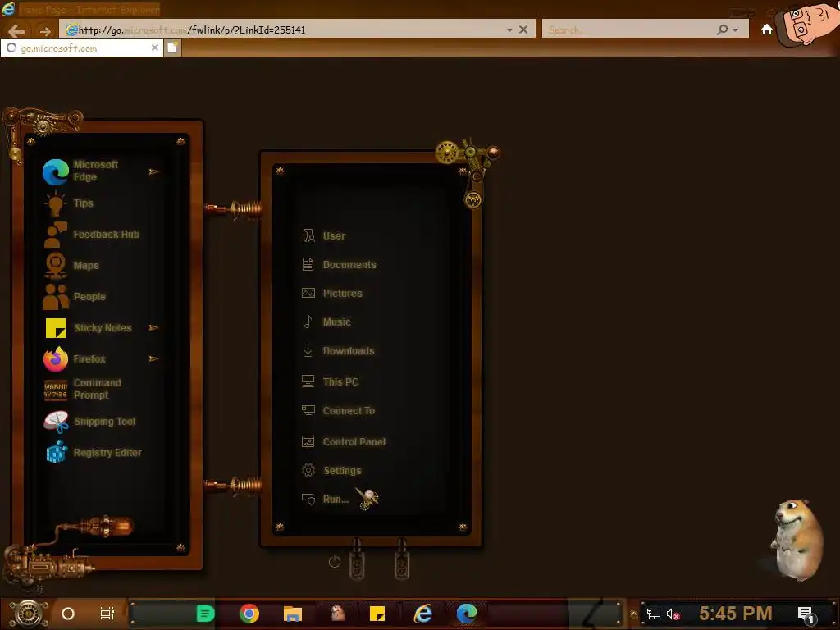840x630 pixels.
Task: Open Action Center notifications
Action: click(806, 614)
